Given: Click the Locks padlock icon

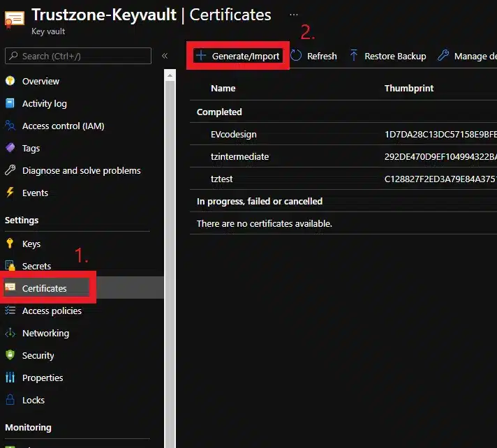Looking at the screenshot, I should tap(10, 401).
